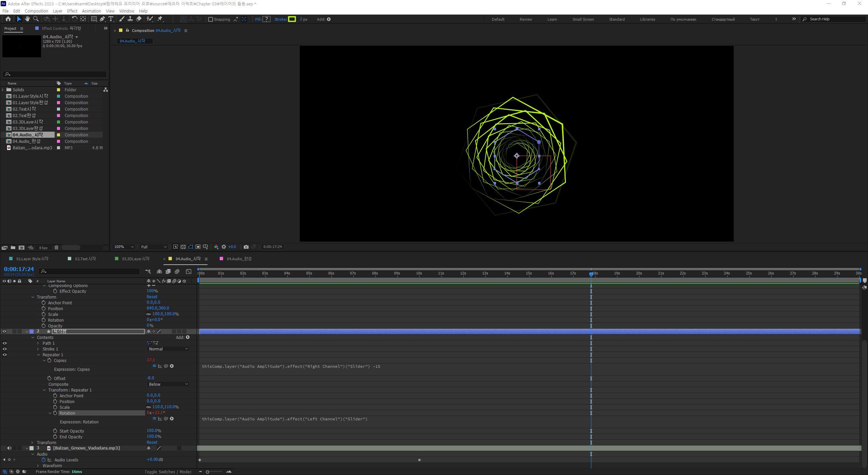
Task: Hide Stroke 1 with eye icon
Action: pos(5,349)
